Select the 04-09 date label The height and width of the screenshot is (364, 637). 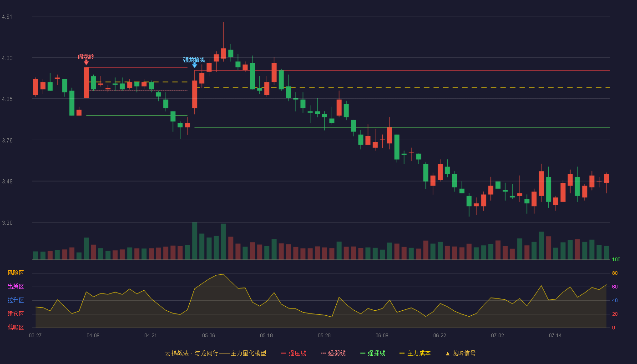tap(93, 335)
